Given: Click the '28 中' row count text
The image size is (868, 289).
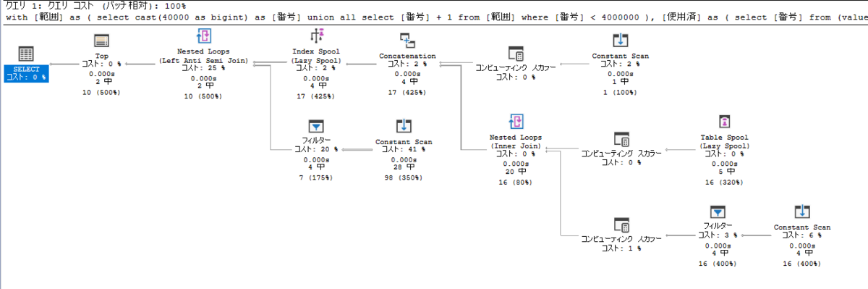Looking at the screenshot, I should point(403,168).
